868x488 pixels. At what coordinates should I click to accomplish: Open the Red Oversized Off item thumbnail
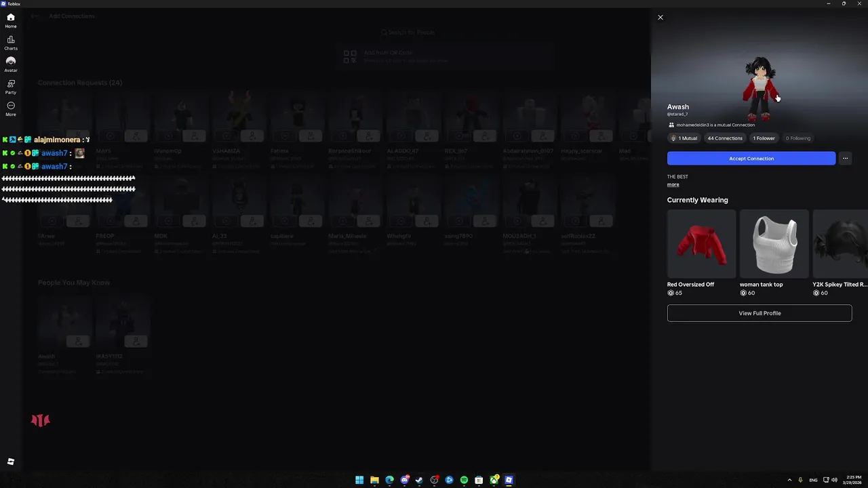(701, 244)
